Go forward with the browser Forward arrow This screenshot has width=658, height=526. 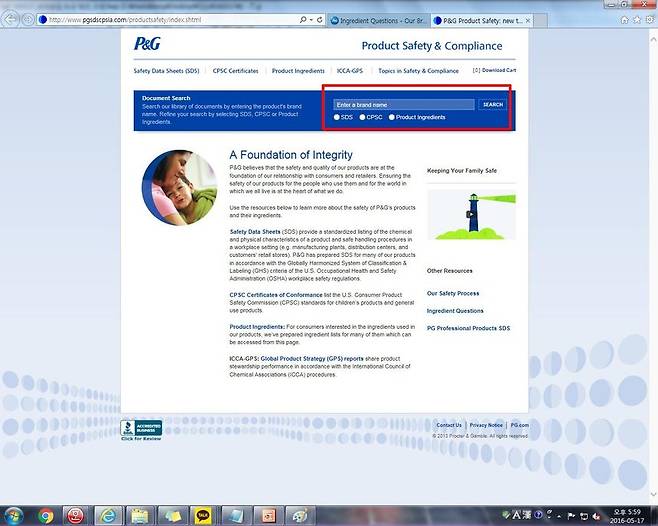28,19
